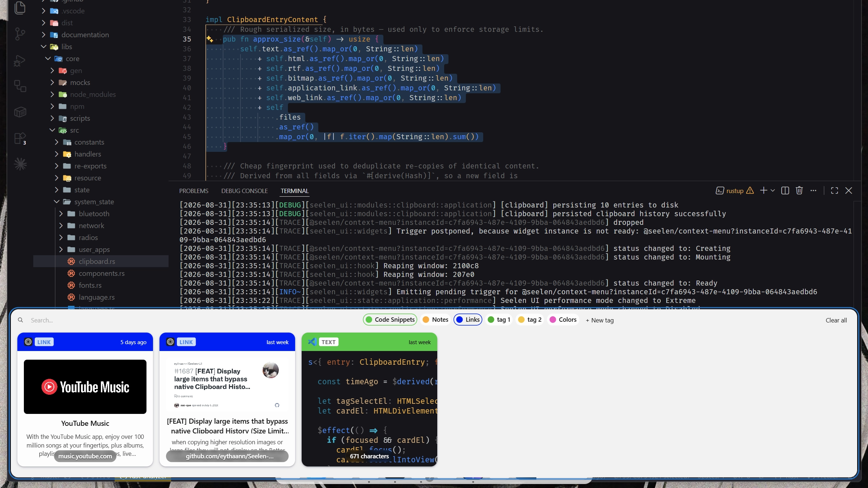Click the sparkle code action icon on line 35
The height and width of the screenshot is (488, 868).
pyautogui.click(x=210, y=39)
